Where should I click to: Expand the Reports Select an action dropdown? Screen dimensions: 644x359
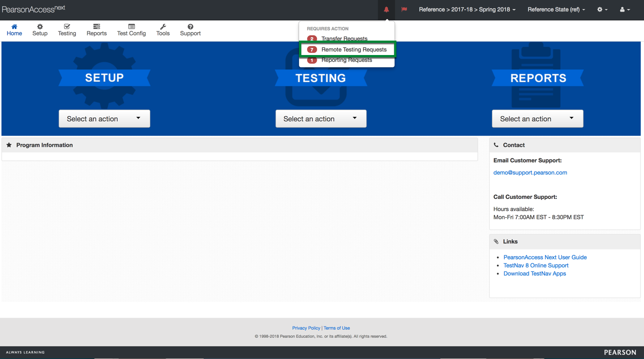(x=537, y=119)
